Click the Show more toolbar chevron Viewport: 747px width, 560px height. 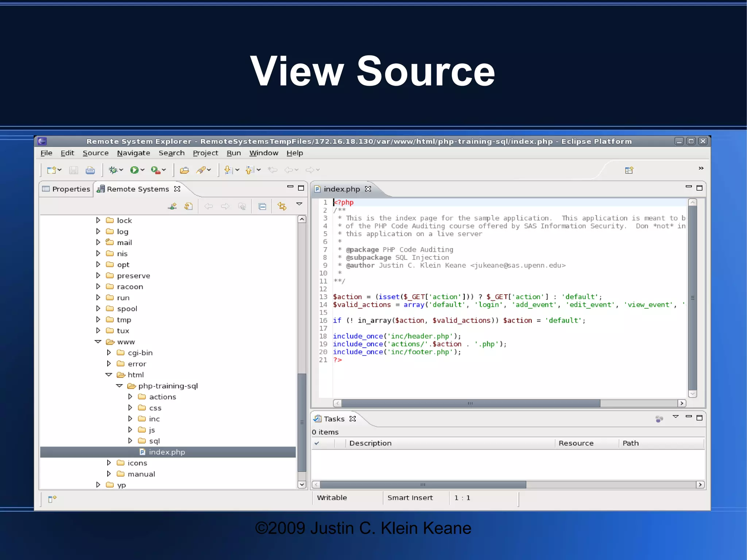(701, 168)
